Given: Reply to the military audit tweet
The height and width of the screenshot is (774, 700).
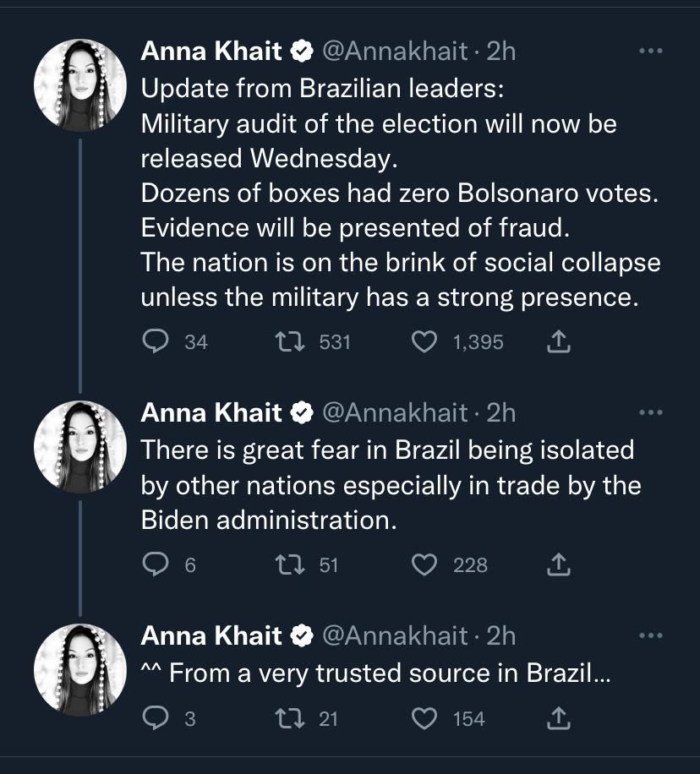Looking at the screenshot, I should (x=154, y=341).
